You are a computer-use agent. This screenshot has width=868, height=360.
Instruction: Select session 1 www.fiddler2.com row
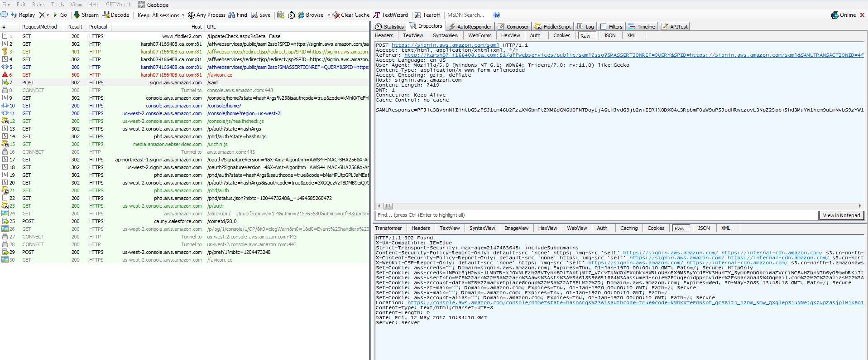point(185,36)
